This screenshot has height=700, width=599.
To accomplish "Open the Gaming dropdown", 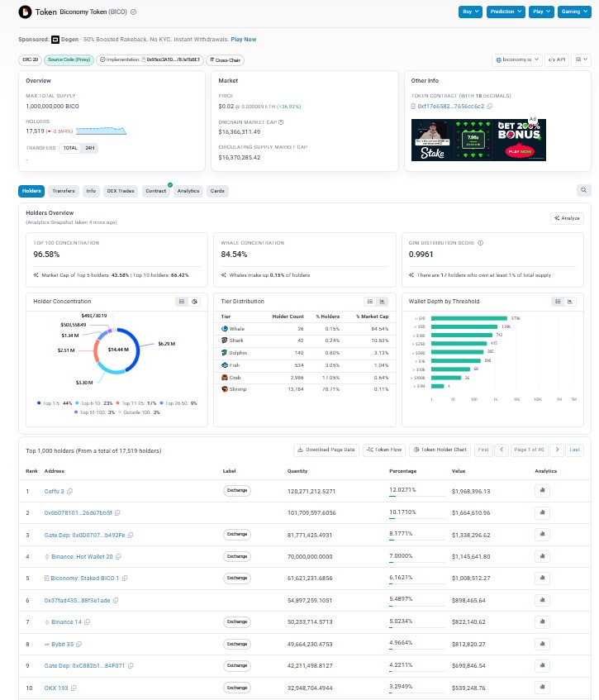I will click(x=574, y=12).
